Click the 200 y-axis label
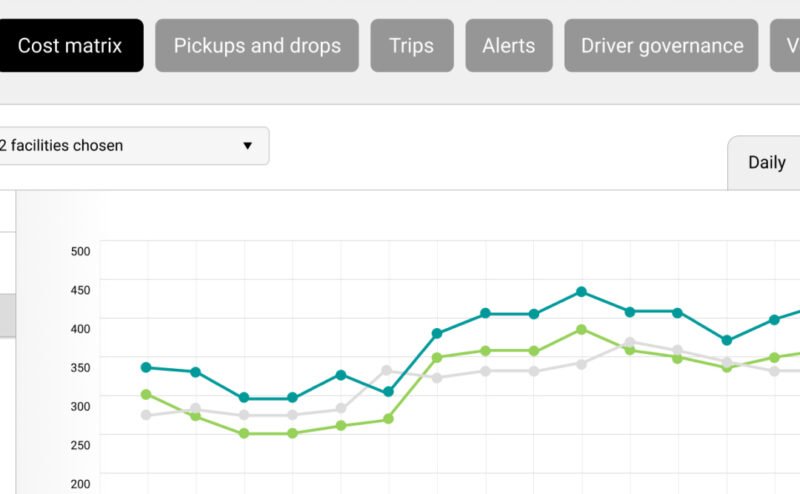The width and height of the screenshot is (800, 494). pos(80,484)
